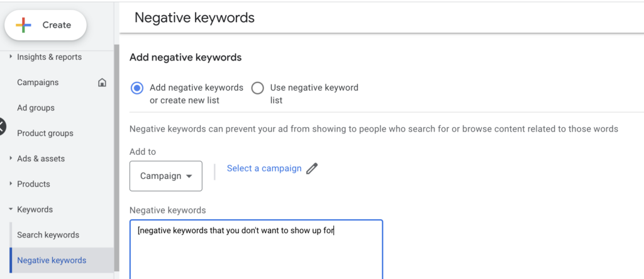Image resolution: width=644 pixels, height=279 pixels.
Task: Click the pencil edit icon next to Select a campaign
Action: [312, 168]
